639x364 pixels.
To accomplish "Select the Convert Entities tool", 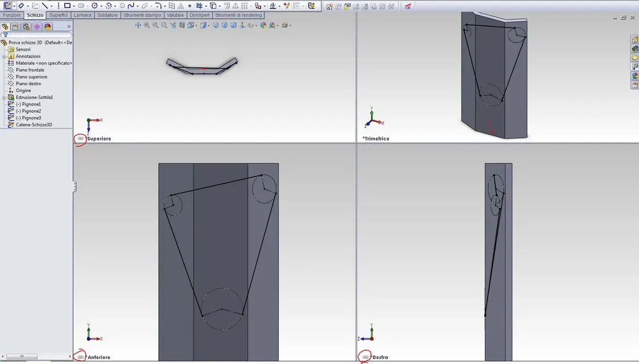I will tap(213, 6).
